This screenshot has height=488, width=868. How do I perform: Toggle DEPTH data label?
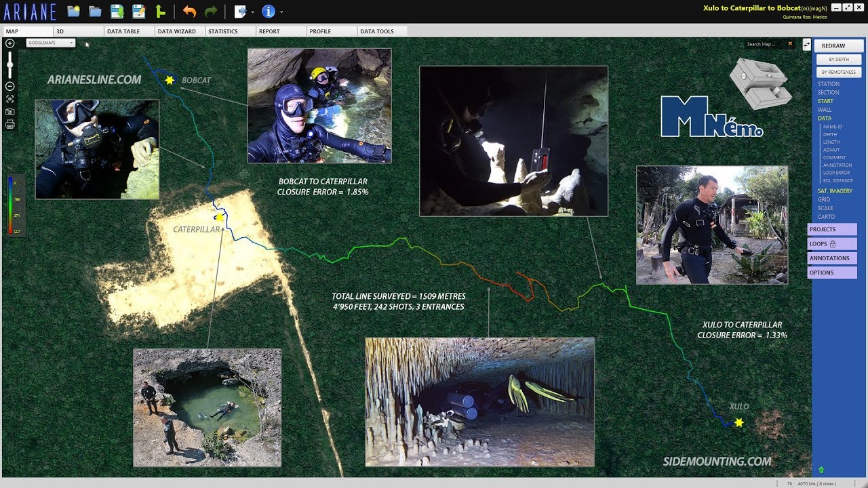[x=830, y=134]
